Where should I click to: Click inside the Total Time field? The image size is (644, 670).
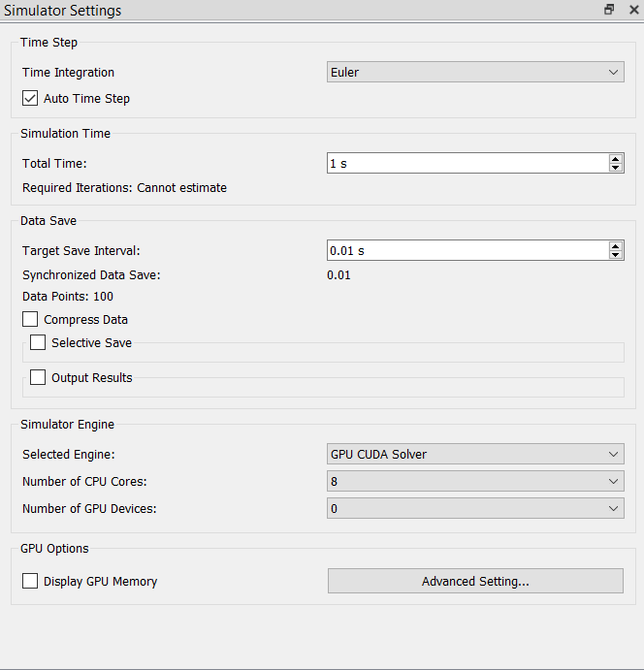point(466,164)
